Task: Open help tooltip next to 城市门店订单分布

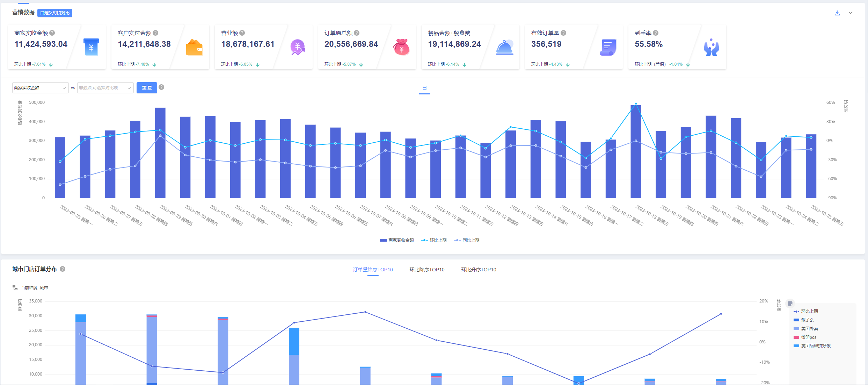Action: click(63, 269)
